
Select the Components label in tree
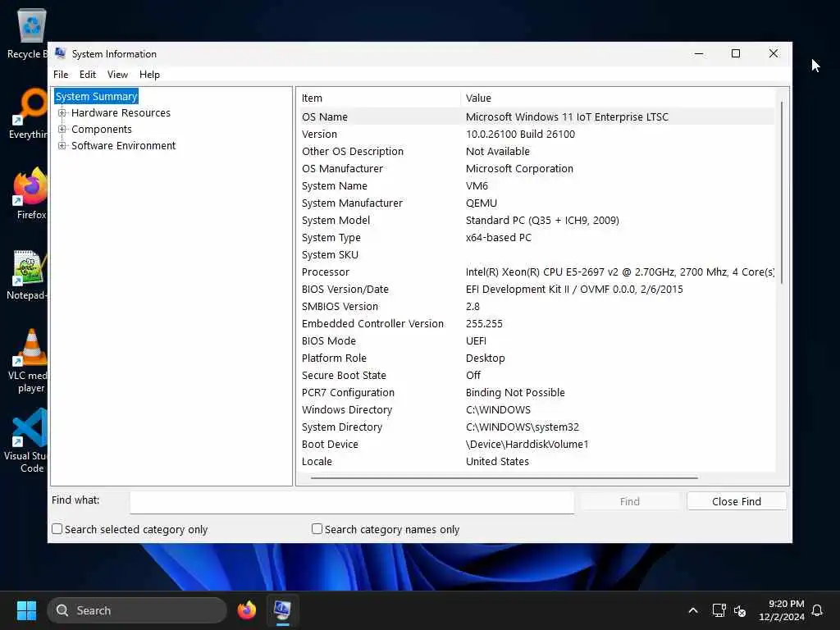pyautogui.click(x=101, y=129)
